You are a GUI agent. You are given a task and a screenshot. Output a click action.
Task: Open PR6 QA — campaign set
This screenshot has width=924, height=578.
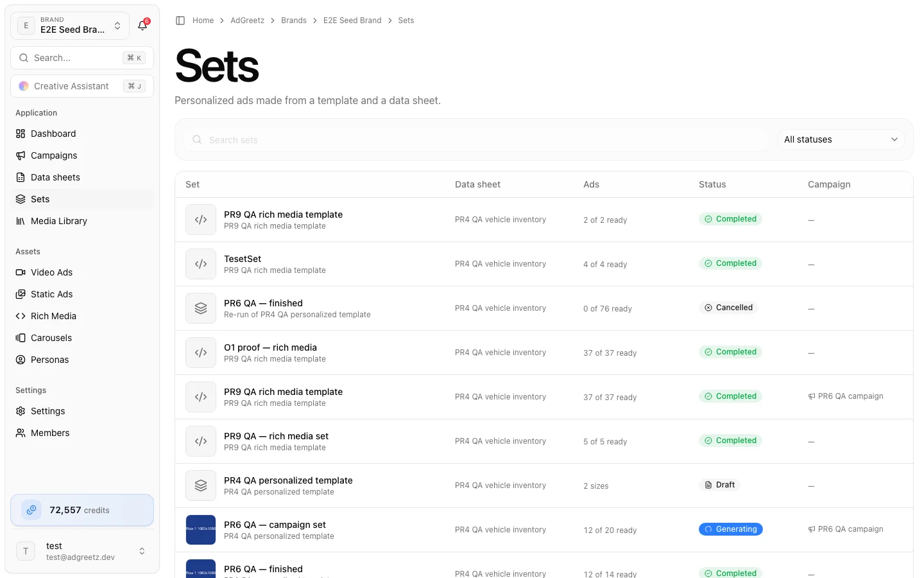click(x=275, y=525)
